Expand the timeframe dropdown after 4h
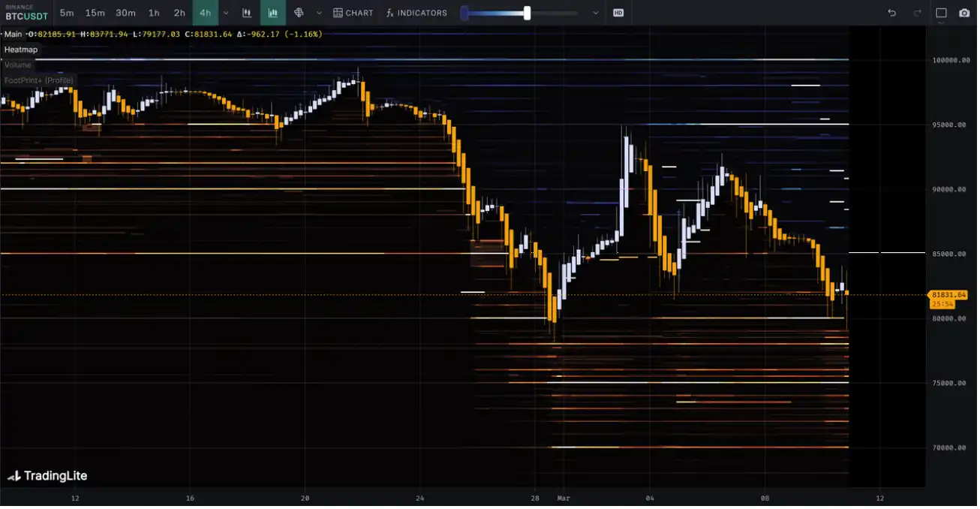Viewport: 980px width, 509px height. 226,13
